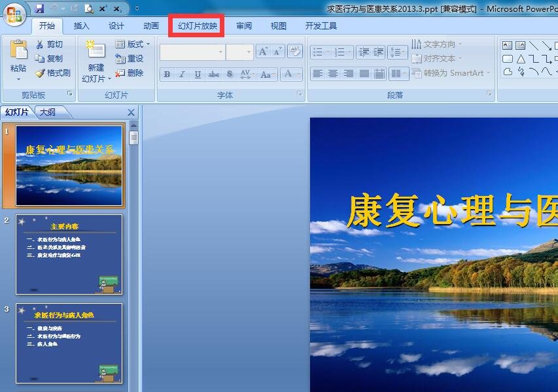Save the presentation from quick access toolbar
The height and width of the screenshot is (392, 558).
tap(39, 8)
